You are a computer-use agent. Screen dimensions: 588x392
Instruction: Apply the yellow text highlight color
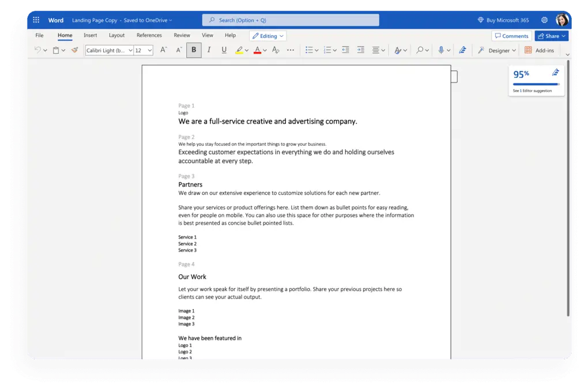point(239,50)
